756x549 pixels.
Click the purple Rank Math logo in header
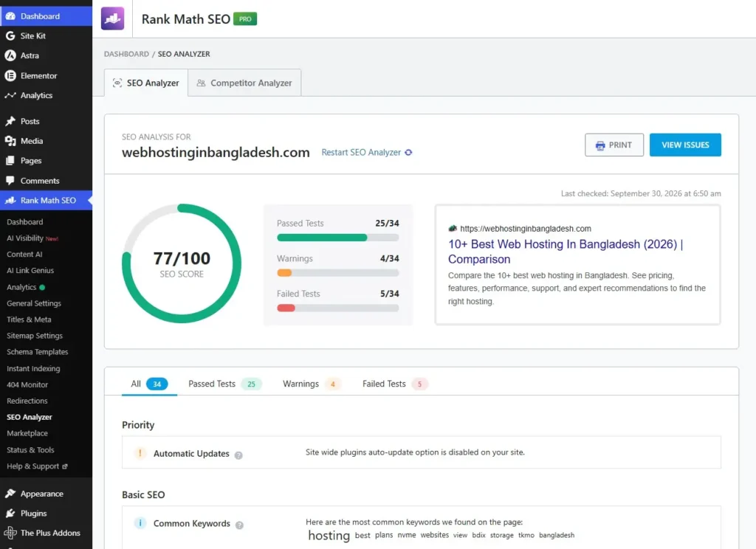coord(112,18)
